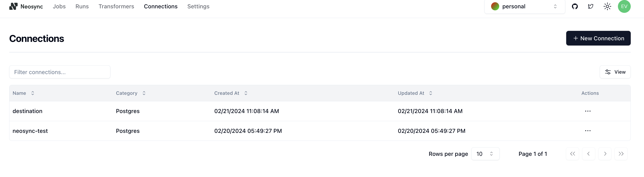Open the Twitter icon link
Viewport: 644px width, 177px height.
(x=591, y=6)
